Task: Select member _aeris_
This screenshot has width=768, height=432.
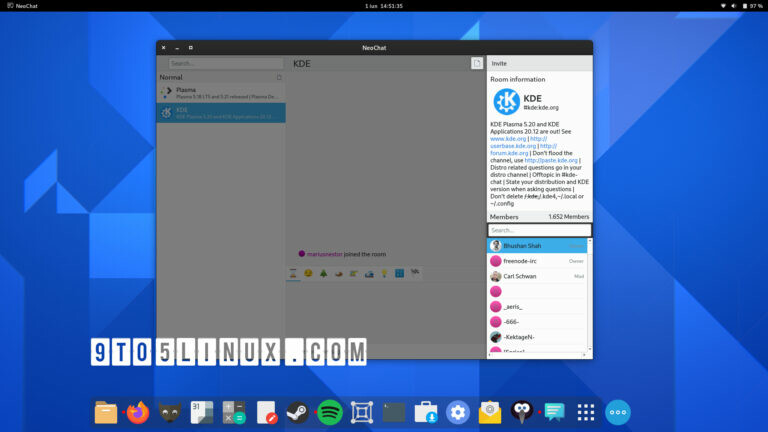Action: click(x=537, y=307)
